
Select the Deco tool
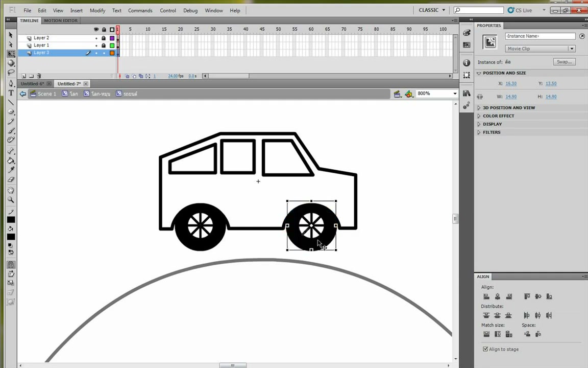[x=11, y=140]
